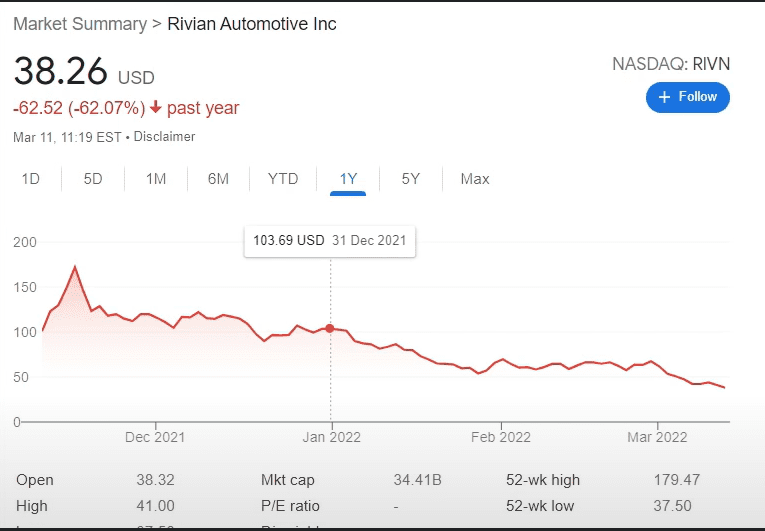
Task: Select the 1D time range tab
Action: pos(31,179)
